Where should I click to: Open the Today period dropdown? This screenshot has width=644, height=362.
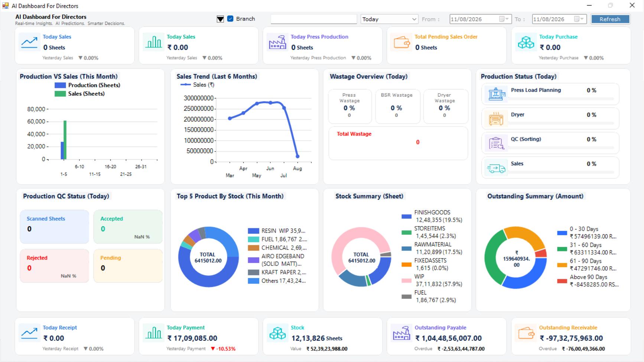click(389, 19)
